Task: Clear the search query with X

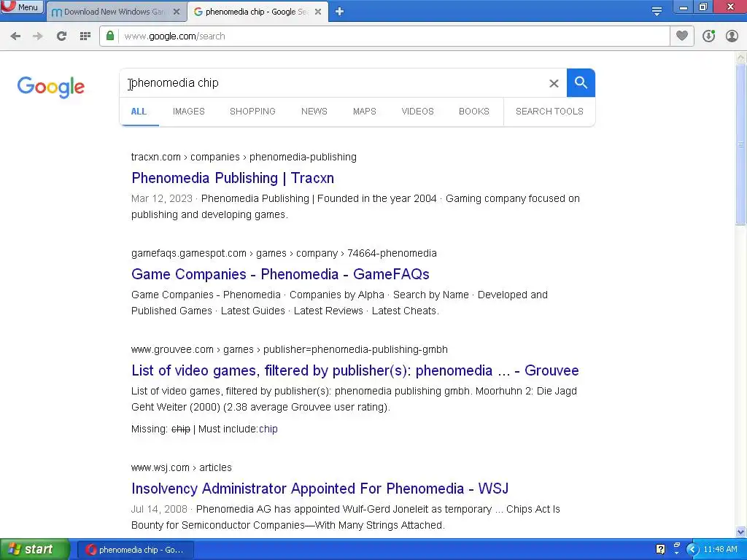Action: 554,83
